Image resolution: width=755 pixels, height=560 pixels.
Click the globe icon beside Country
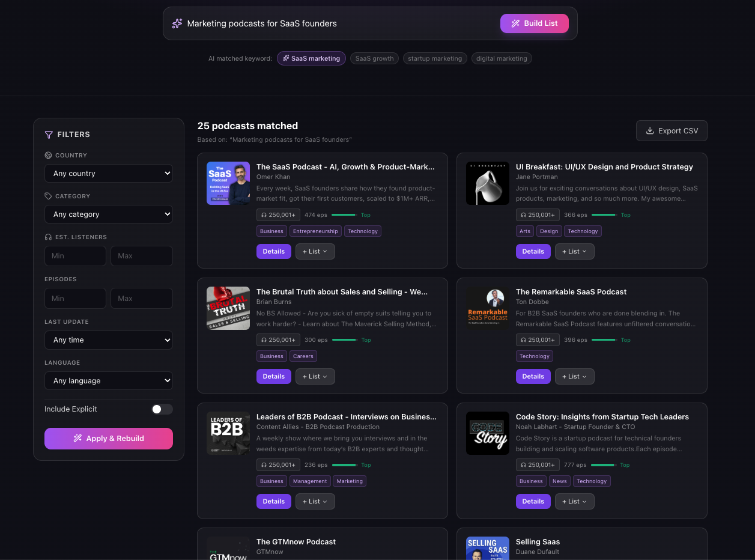click(48, 155)
